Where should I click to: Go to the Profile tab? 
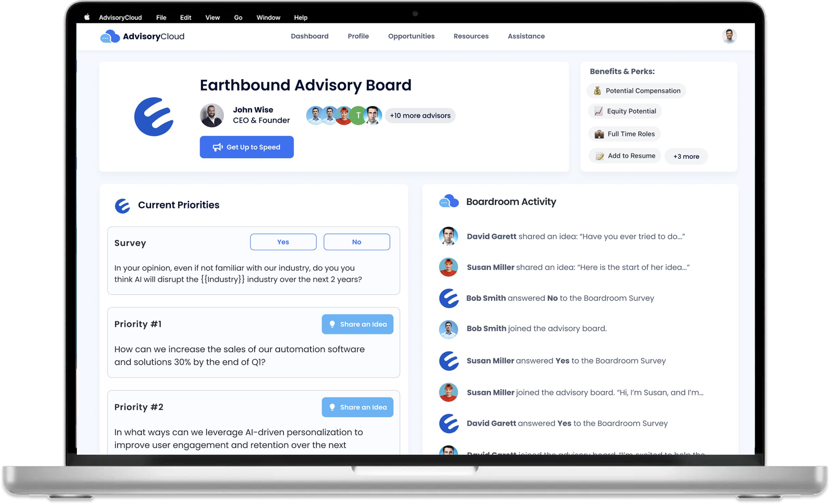(358, 36)
